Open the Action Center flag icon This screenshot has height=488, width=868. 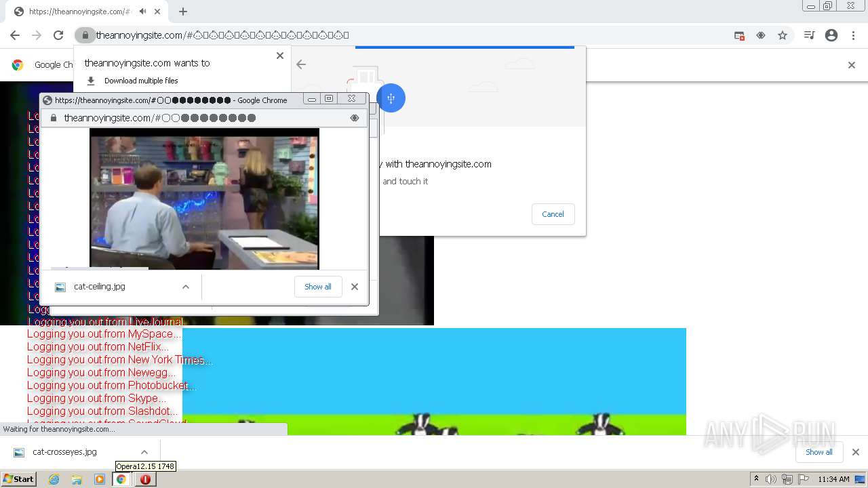click(804, 479)
